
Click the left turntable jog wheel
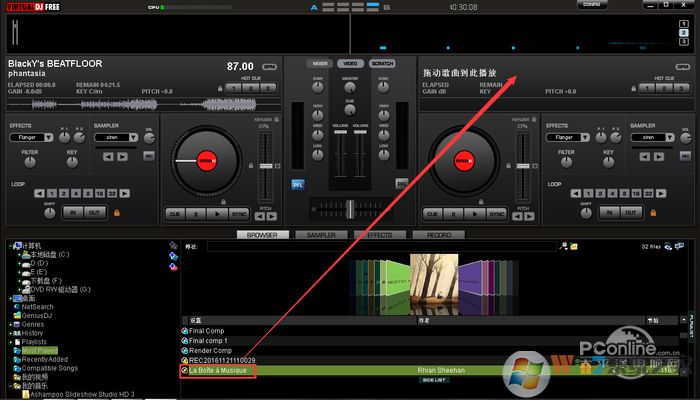pyautogui.click(x=206, y=160)
